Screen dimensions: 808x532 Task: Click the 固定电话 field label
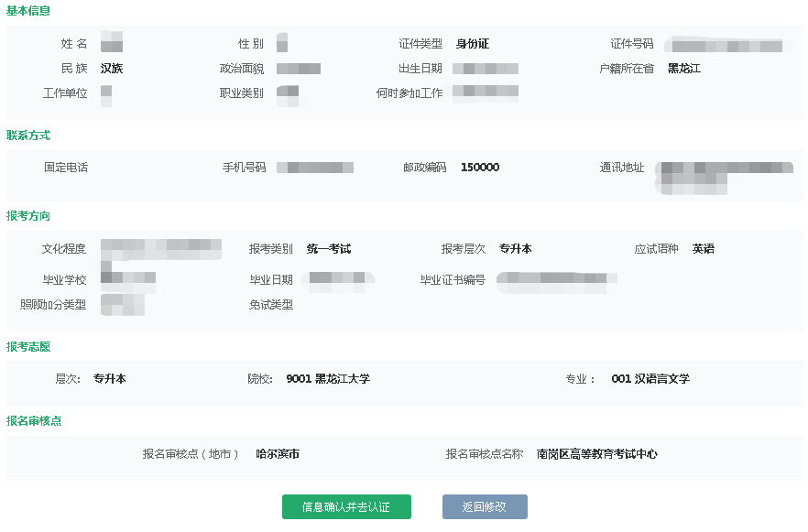pyautogui.click(x=66, y=168)
